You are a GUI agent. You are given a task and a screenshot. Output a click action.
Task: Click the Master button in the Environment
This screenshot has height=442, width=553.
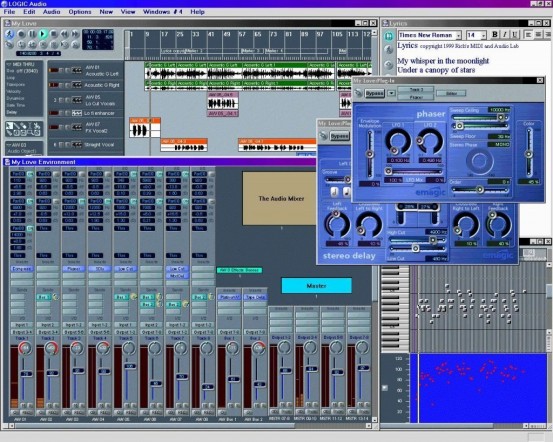coord(316,286)
